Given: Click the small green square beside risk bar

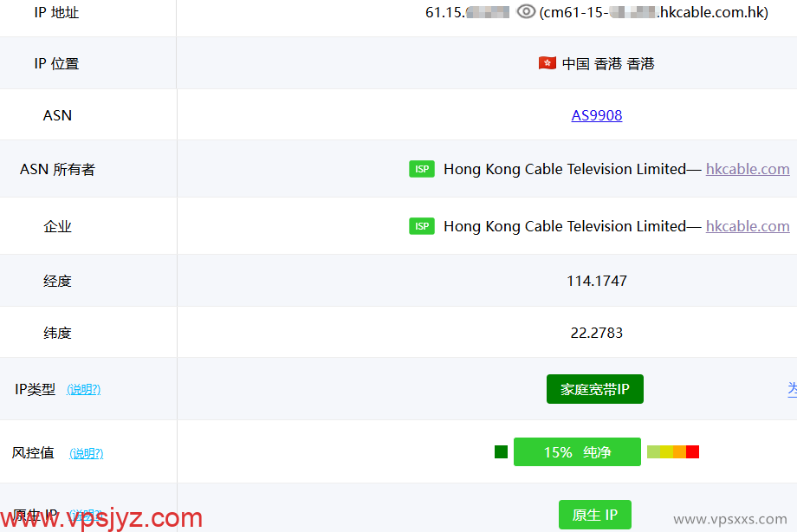Looking at the screenshot, I should [x=501, y=451].
